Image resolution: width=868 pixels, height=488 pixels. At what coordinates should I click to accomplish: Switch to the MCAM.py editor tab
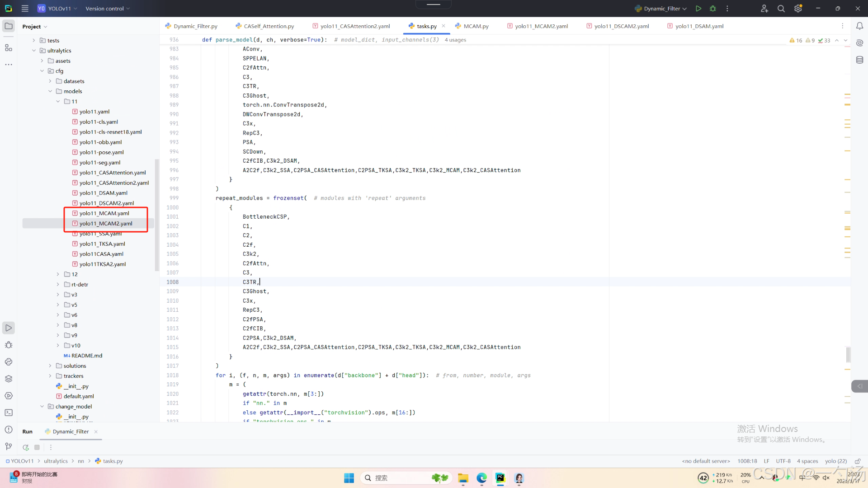tap(476, 26)
